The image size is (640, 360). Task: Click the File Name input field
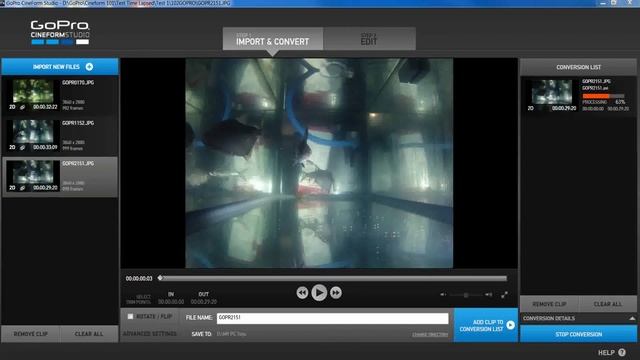332,318
